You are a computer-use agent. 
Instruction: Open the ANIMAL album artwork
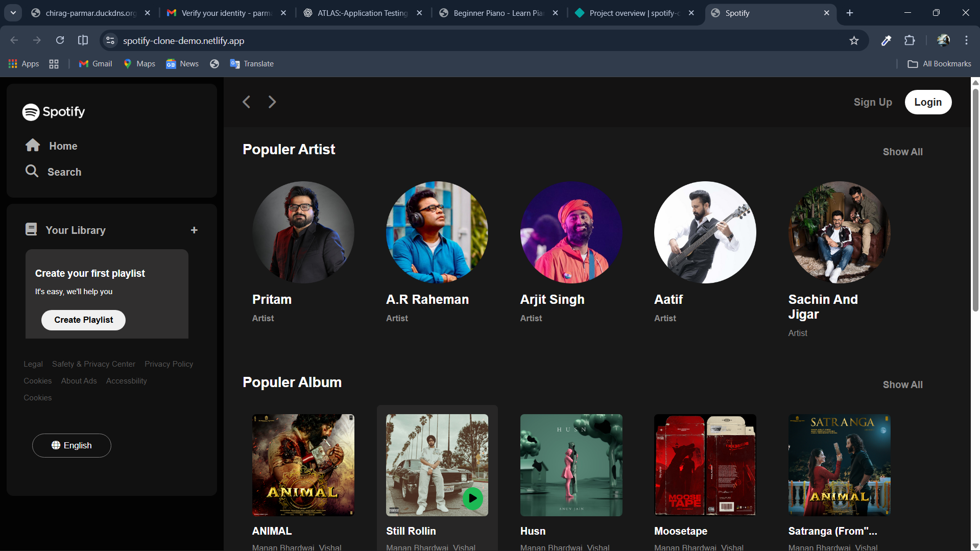pos(302,465)
